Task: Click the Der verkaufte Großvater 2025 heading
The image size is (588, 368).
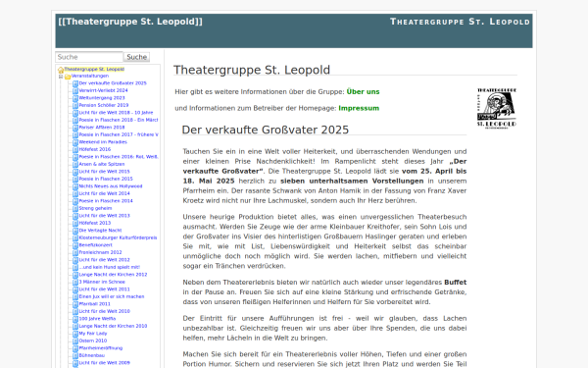Action: click(x=266, y=130)
